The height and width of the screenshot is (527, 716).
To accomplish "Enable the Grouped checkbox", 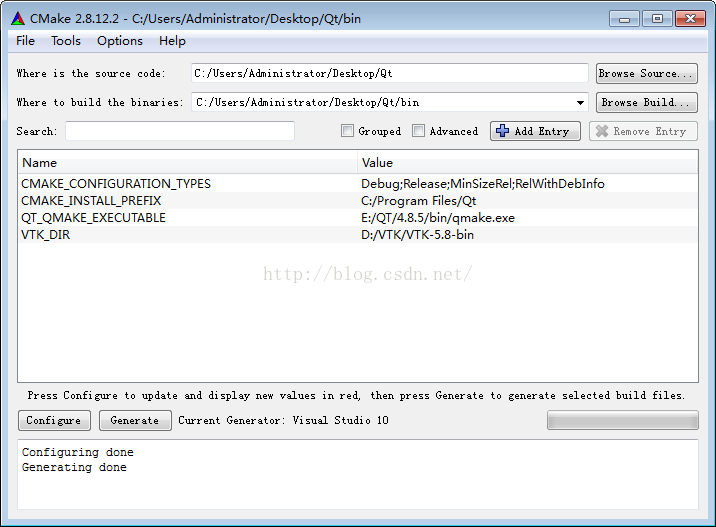I will click(347, 131).
